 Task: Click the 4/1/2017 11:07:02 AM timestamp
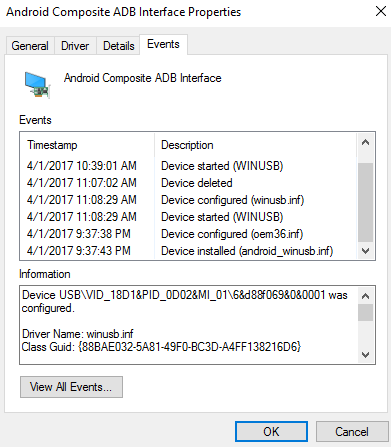pos(82,183)
